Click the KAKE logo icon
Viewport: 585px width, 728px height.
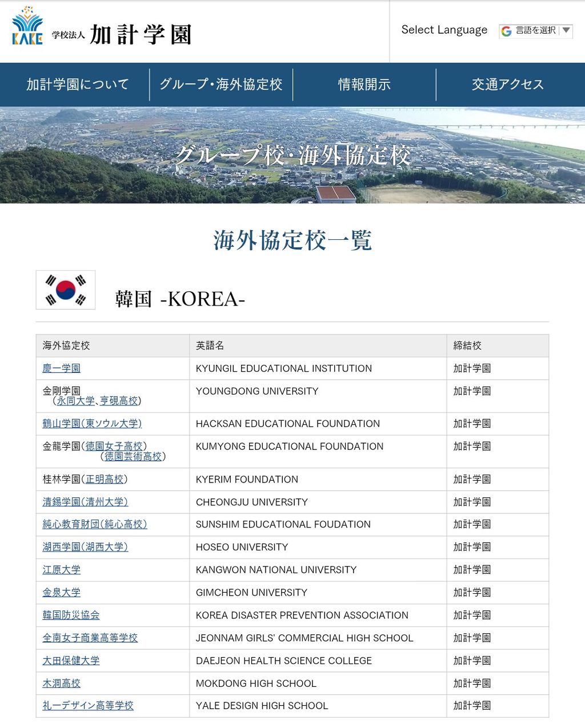tap(27, 26)
